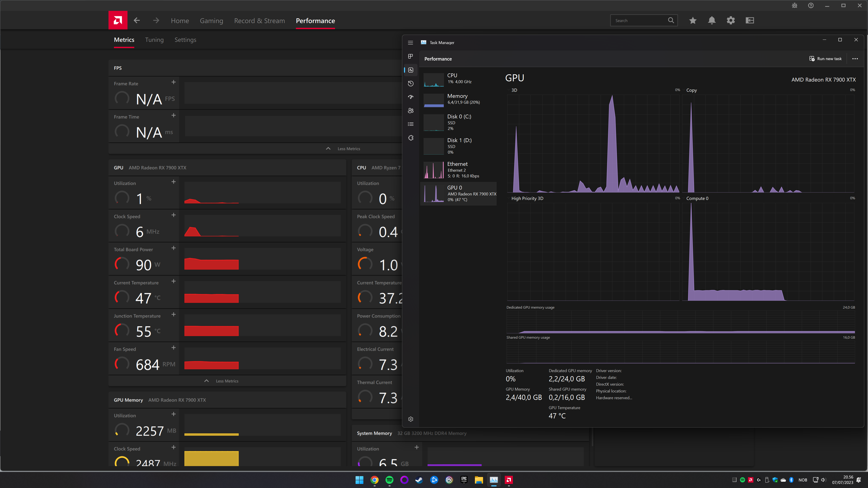Click Run new task button

click(826, 59)
